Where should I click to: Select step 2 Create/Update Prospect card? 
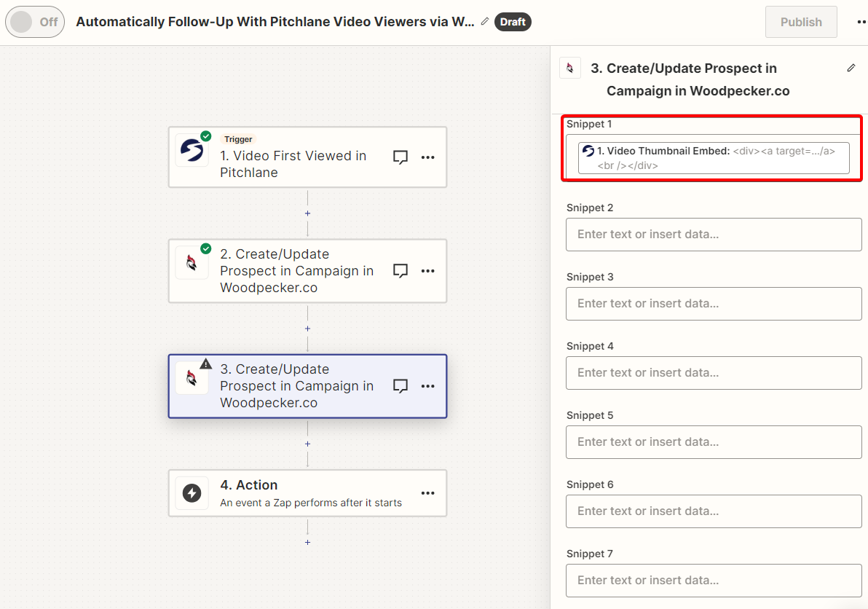pyautogui.click(x=307, y=271)
